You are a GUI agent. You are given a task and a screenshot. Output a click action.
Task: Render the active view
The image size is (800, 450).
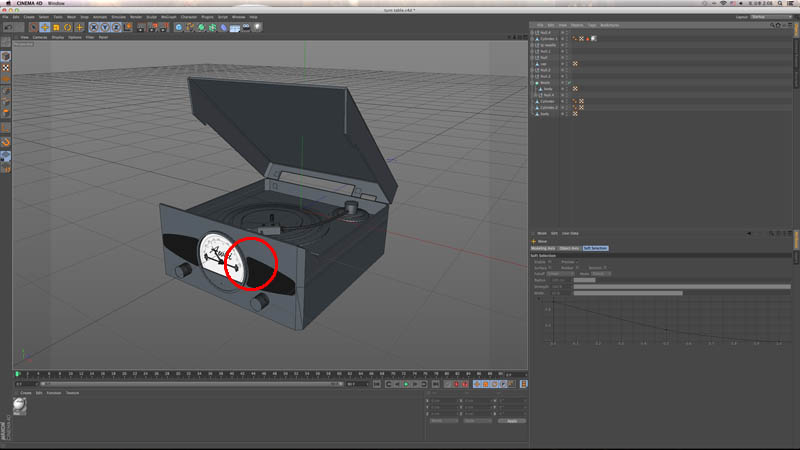click(x=141, y=28)
